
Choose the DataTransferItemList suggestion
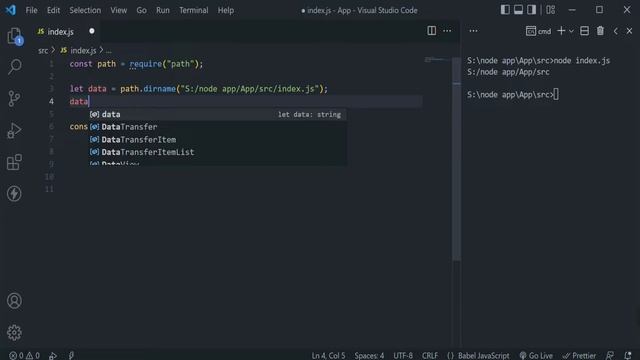pos(218,152)
